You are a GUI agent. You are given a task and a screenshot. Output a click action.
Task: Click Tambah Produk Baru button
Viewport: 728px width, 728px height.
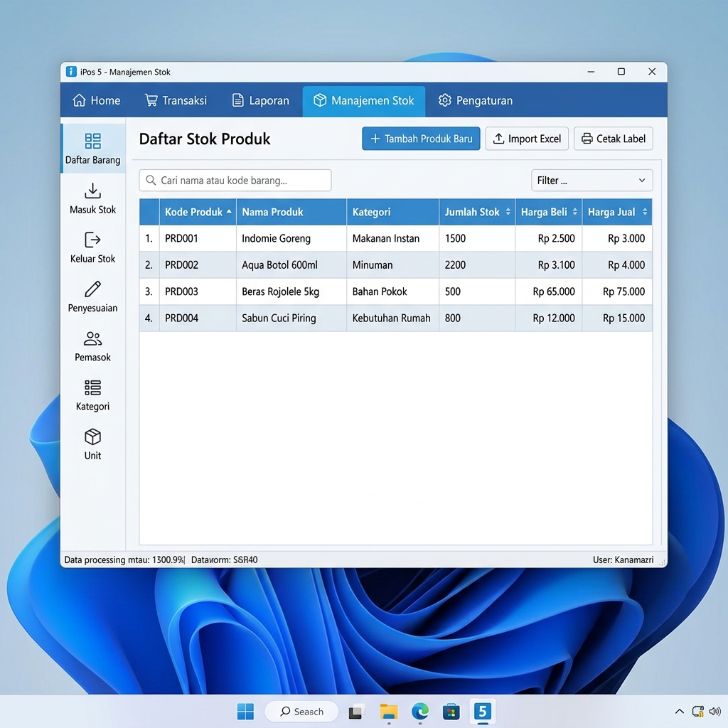421,139
